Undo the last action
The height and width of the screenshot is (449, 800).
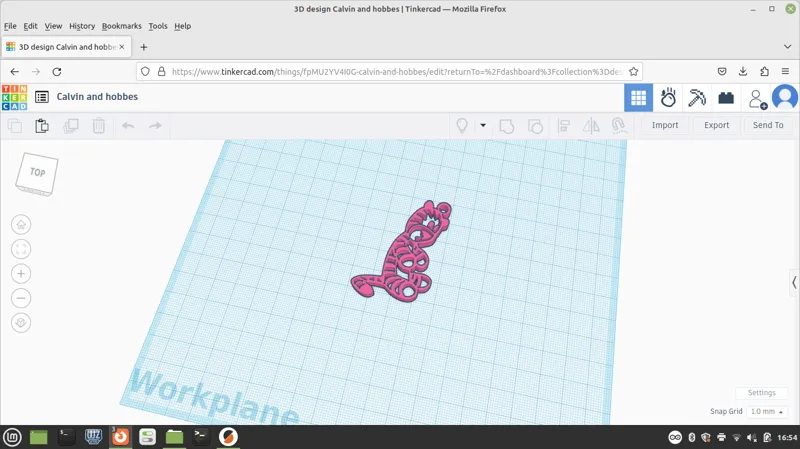click(x=128, y=126)
